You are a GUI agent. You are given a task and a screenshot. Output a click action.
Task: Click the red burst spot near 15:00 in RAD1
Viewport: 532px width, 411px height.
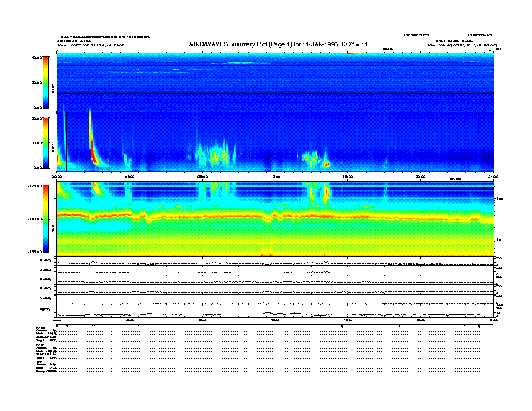click(327, 165)
